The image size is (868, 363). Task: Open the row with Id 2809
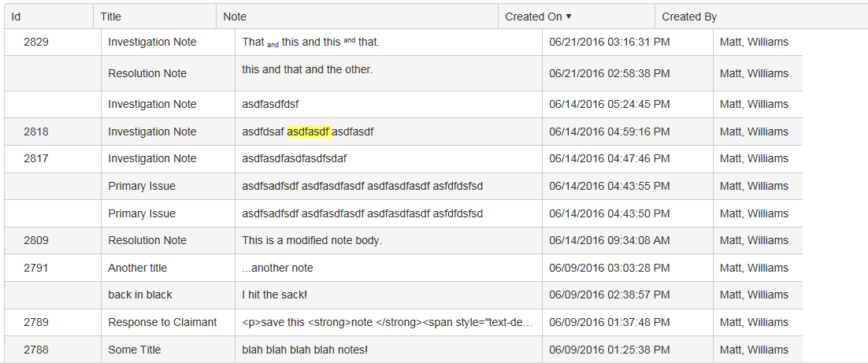pos(36,240)
